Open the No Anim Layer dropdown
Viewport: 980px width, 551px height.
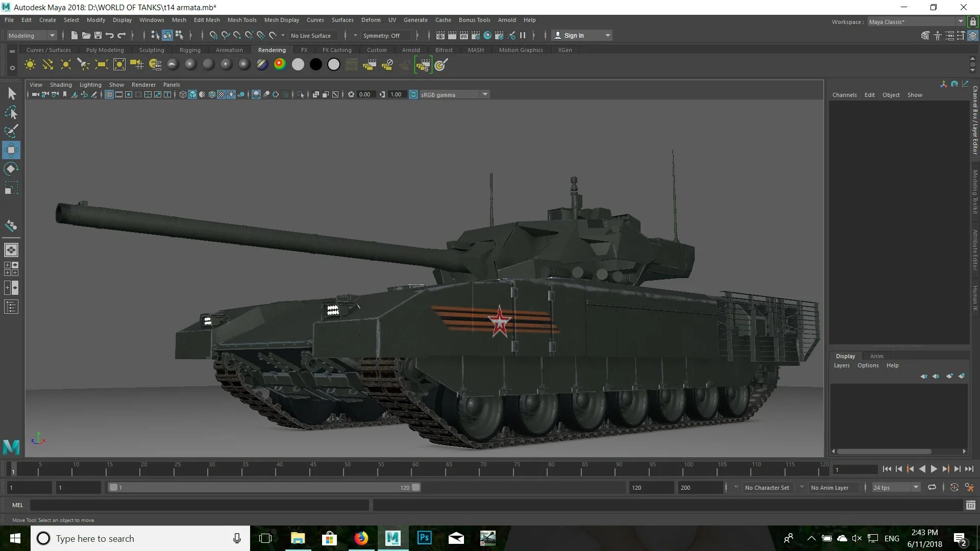pyautogui.click(x=833, y=488)
